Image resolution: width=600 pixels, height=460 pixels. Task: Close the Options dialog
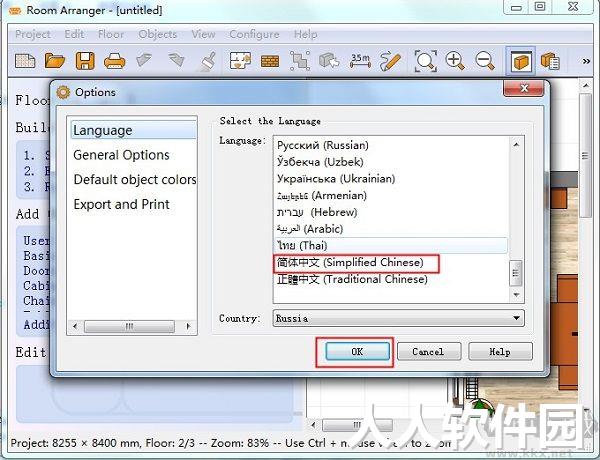(524, 88)
